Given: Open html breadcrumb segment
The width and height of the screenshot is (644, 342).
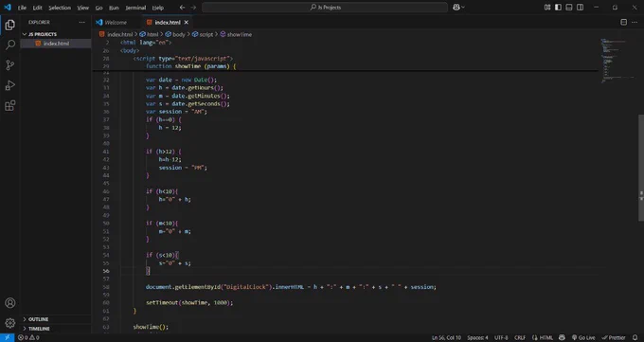Looking at the screenshot, I should [152, 34].
